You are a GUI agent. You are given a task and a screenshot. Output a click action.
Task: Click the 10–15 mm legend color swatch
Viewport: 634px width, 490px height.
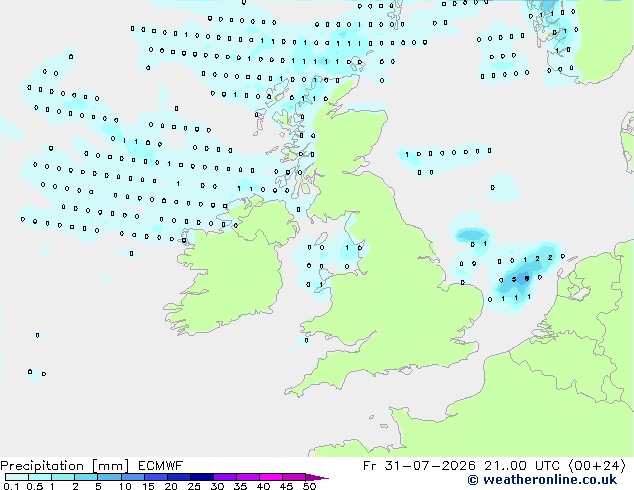pos(132,477)
